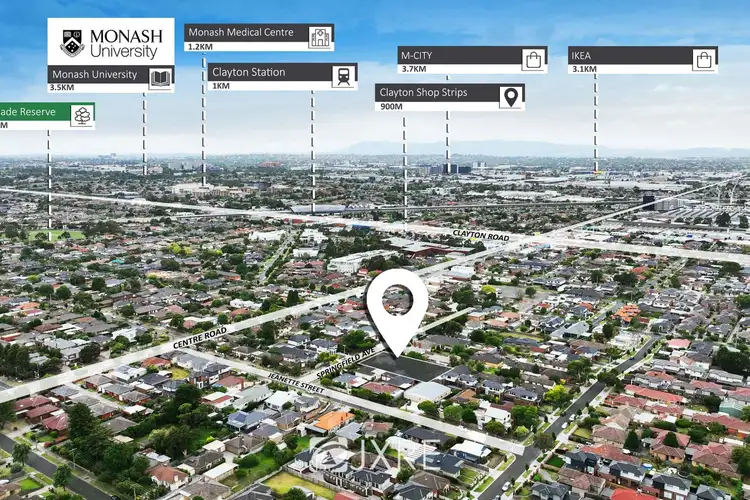The width and height of the screenshot is (750, 500).
Task: Select the train icon on Clayton Station label
Action: coord(343,76)
